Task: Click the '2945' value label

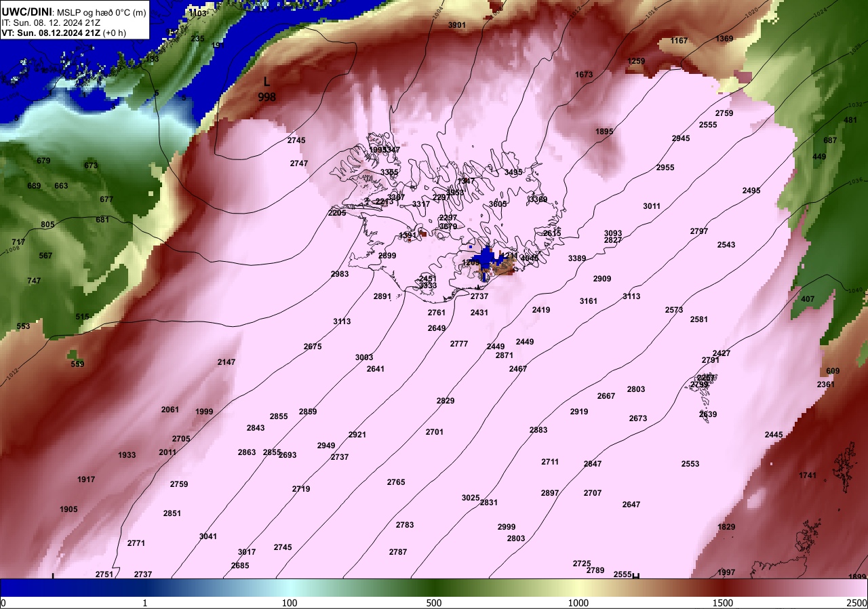Action: (x=681, y=138)
